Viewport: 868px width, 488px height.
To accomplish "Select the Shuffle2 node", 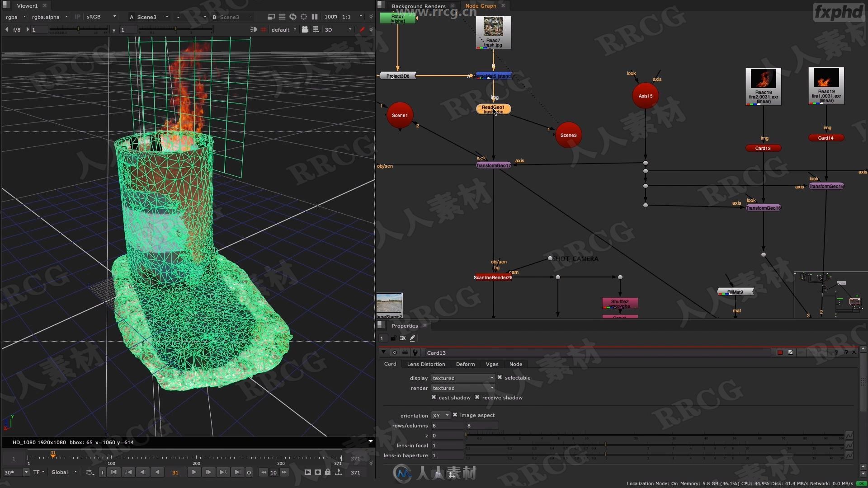I will (620, 303).
